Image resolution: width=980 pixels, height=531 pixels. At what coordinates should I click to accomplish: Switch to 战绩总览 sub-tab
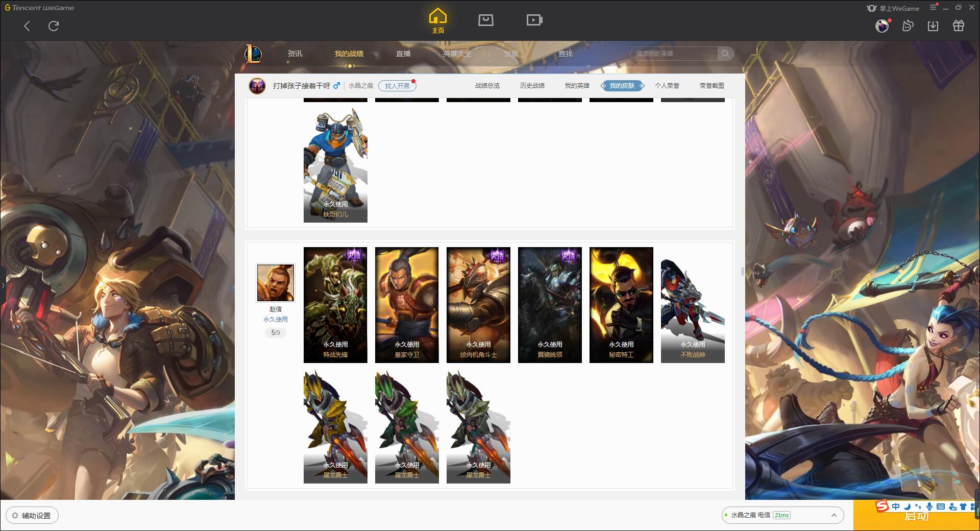[x=487, y=86]
